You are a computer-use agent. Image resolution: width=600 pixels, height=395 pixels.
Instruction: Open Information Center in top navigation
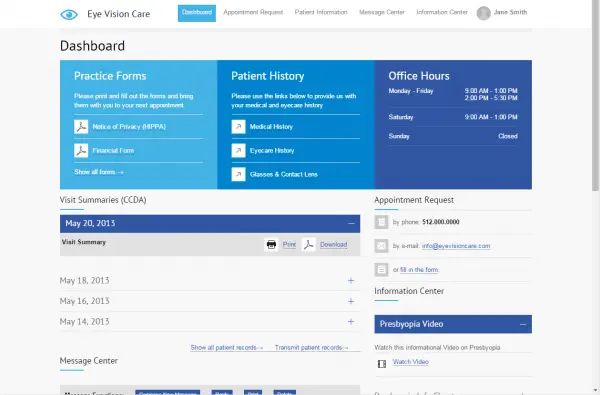(x=442, y=12)
